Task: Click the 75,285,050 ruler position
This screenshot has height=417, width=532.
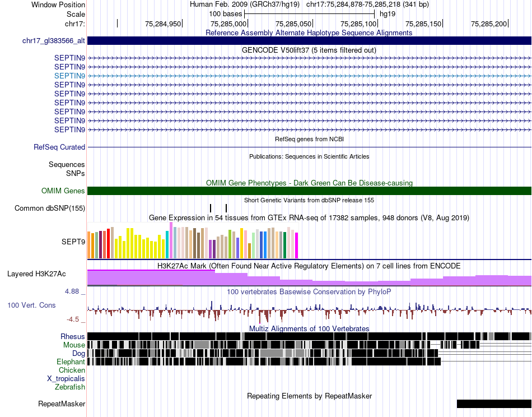Action: point(293,24)
